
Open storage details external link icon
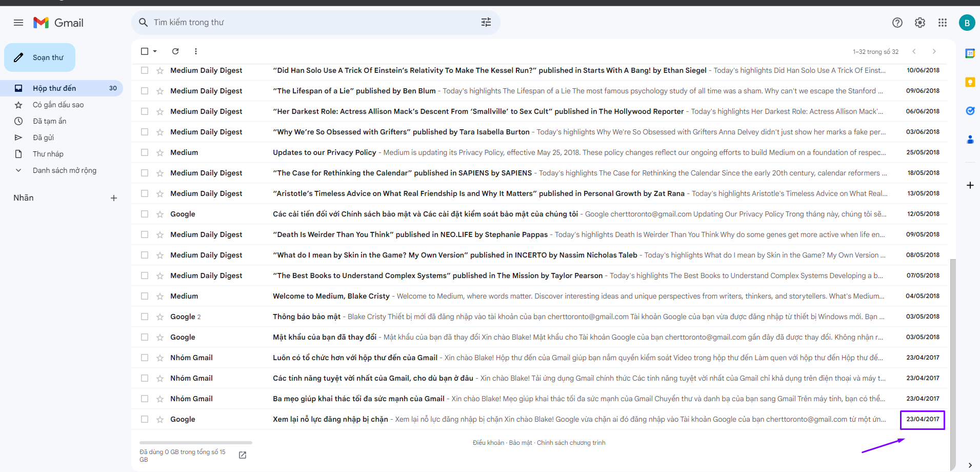pos(243,455)
